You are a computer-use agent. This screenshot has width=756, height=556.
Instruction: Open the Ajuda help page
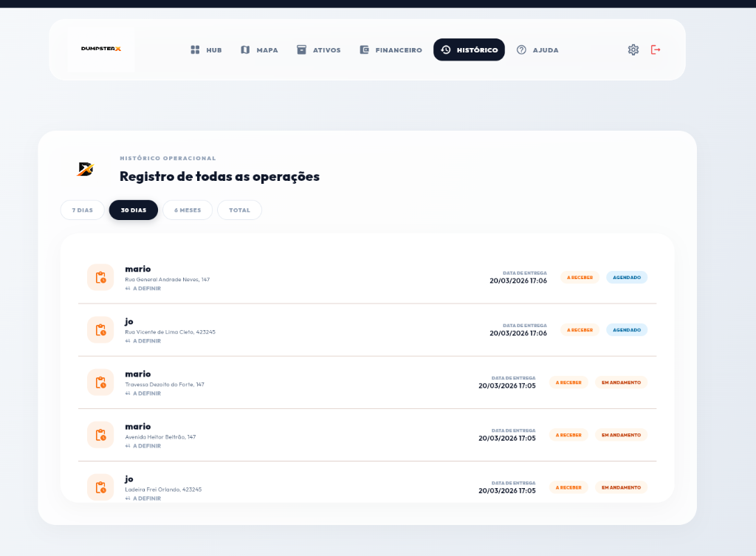click(537, 50)
